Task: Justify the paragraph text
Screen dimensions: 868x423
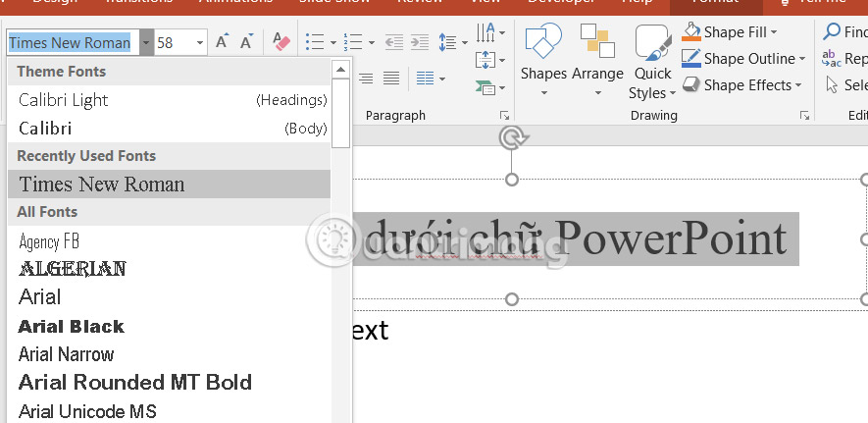Action: click(x=391, y=79)
